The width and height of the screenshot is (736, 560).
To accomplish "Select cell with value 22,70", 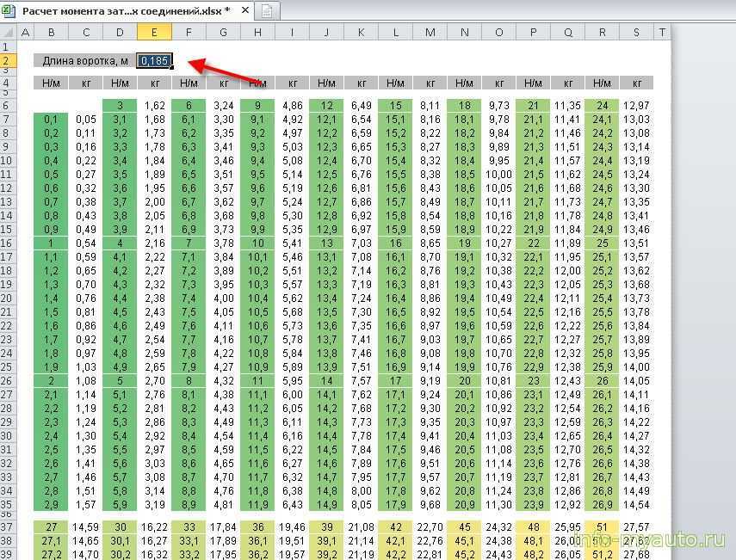I will 430,527.
